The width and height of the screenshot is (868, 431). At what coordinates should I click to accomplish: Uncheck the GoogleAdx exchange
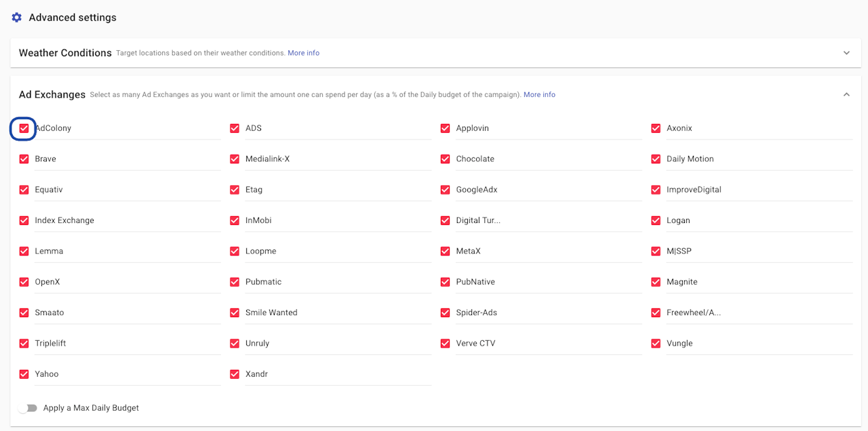click(446, 190)
